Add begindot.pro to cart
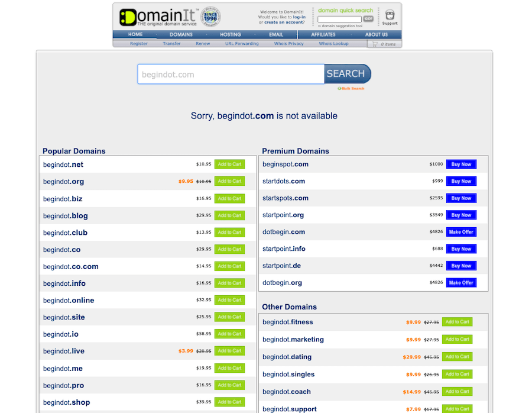This screenshot has height=413, width=532. [230, 385]
